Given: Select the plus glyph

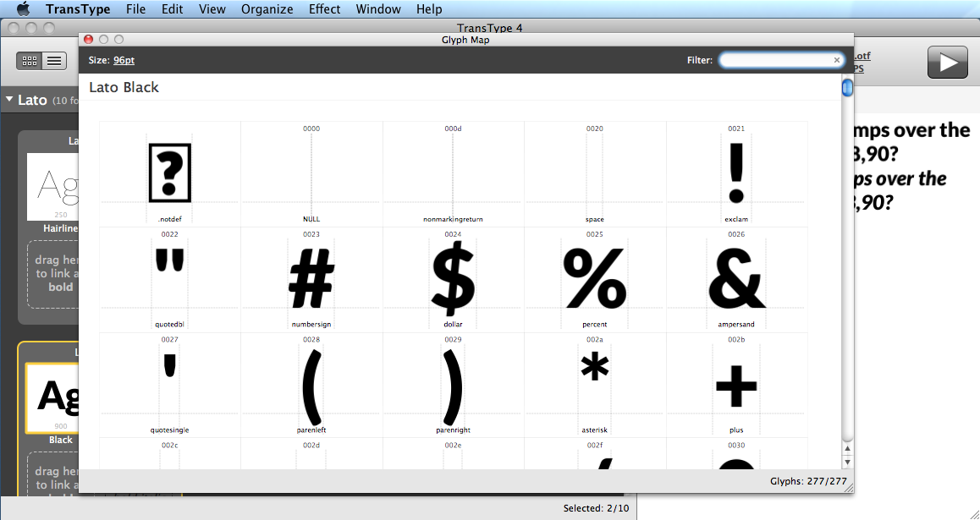Looking at the screenshot, I should pos(736,385).
